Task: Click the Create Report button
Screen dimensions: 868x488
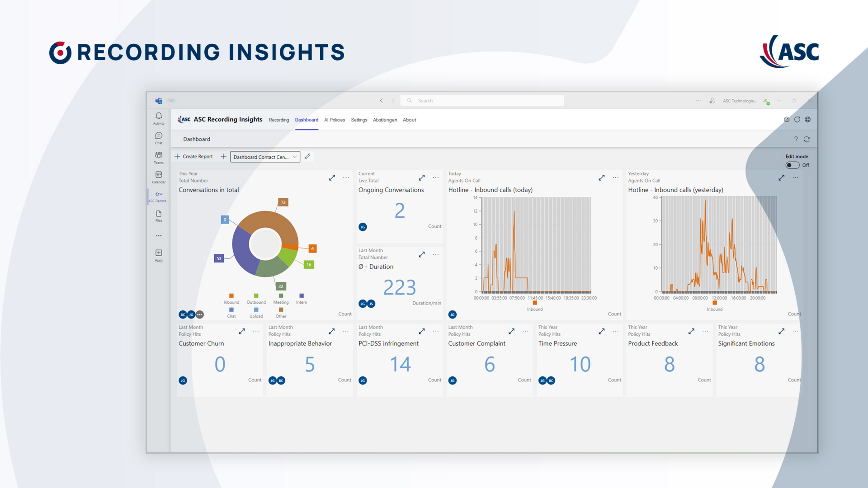Action: (x=194, y=156)
